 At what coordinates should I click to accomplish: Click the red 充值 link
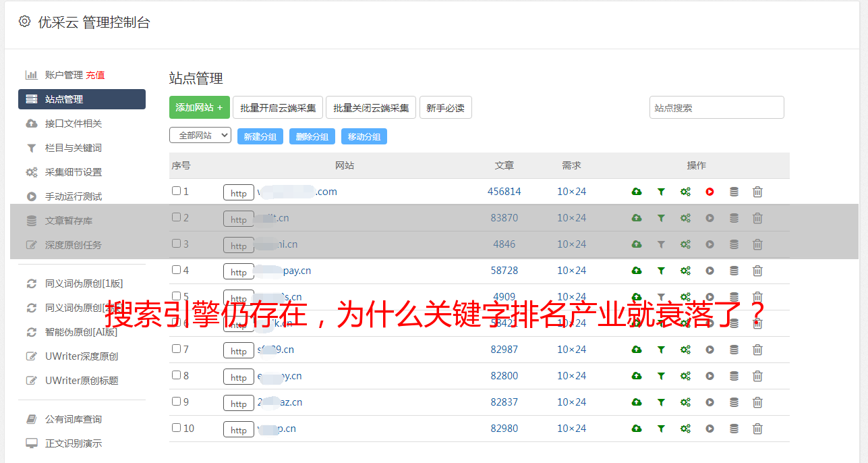pyautogui.click(x=95, y=75)
